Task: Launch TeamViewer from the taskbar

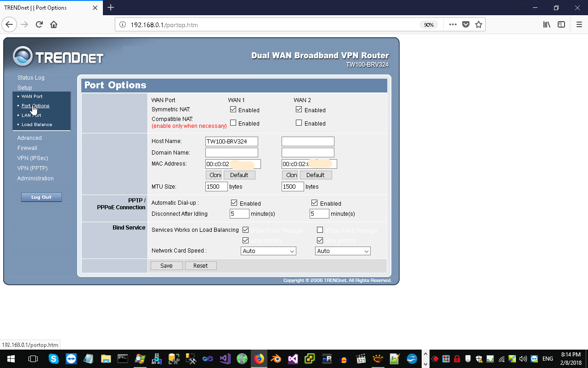Action: (71, 359)
